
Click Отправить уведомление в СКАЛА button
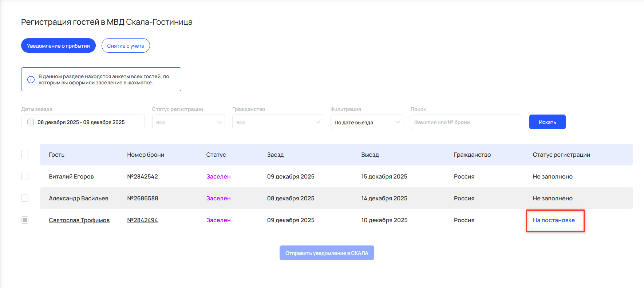pyautogui.click(x=327, y=253)
